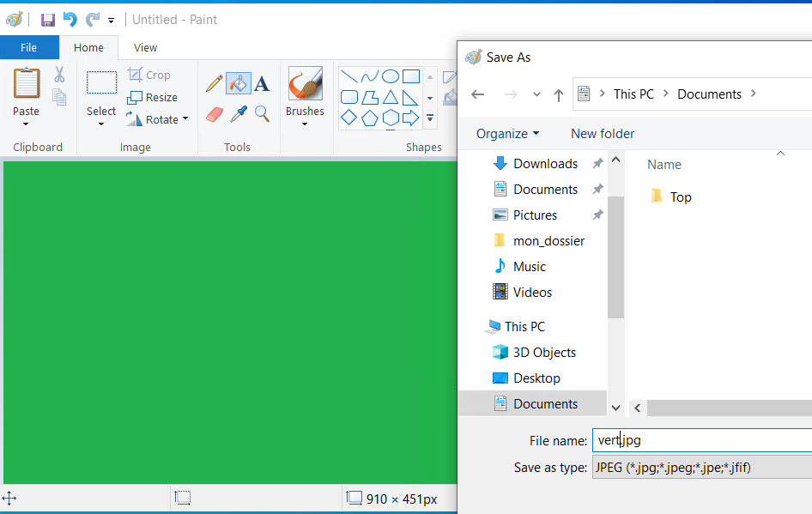The height and width of the screenshot is (514, 812).
Task: Open the Save as type combo box
Action: (700, 467)
